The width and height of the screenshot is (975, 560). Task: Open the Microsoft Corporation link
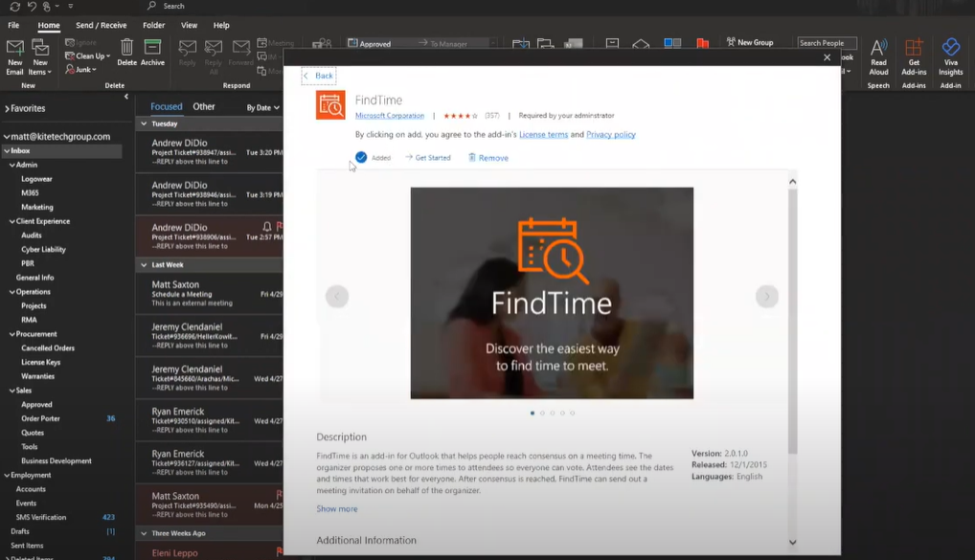pos(390,116)
